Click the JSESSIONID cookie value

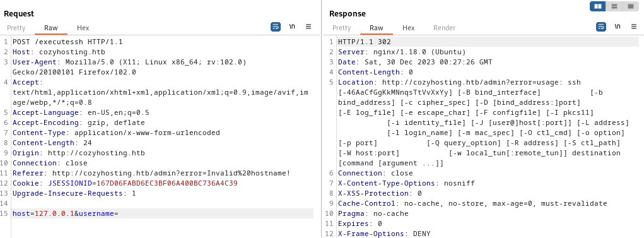pos(167,183)
